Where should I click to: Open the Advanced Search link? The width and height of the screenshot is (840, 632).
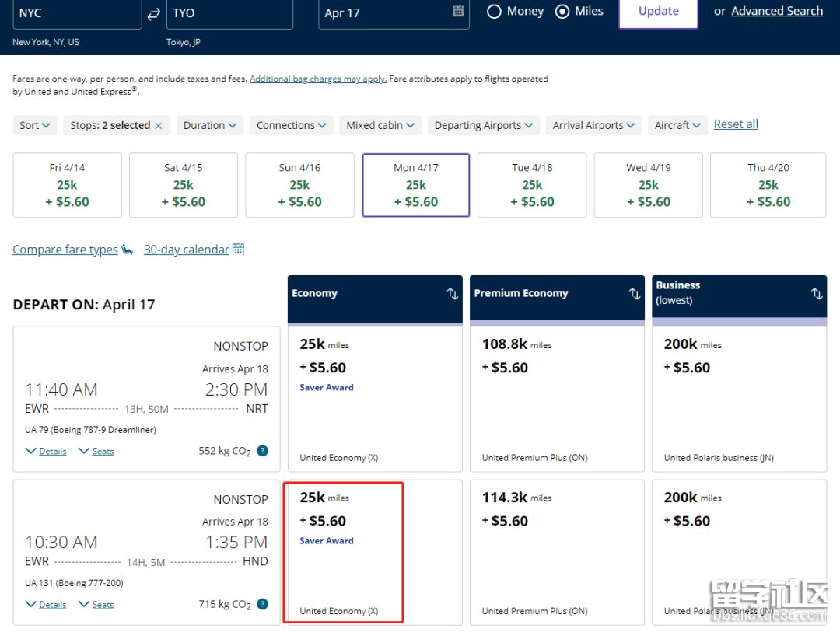coord(777,11)
